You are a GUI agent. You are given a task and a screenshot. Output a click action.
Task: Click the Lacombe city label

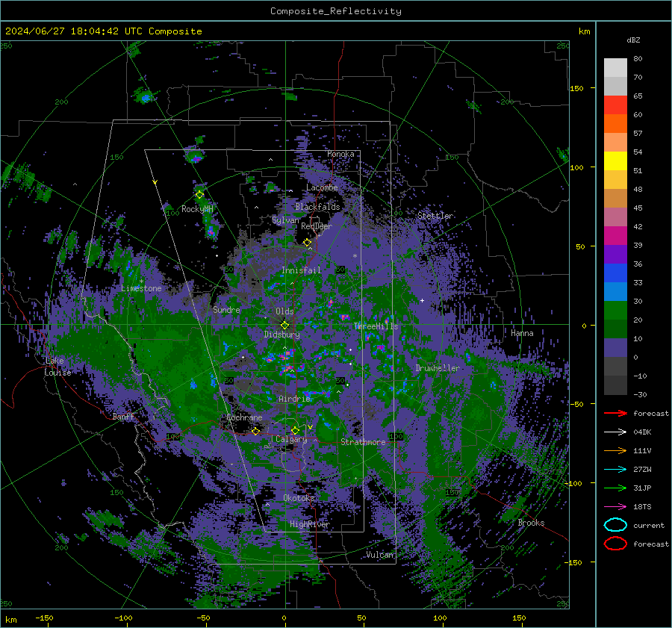pos(322,187)
